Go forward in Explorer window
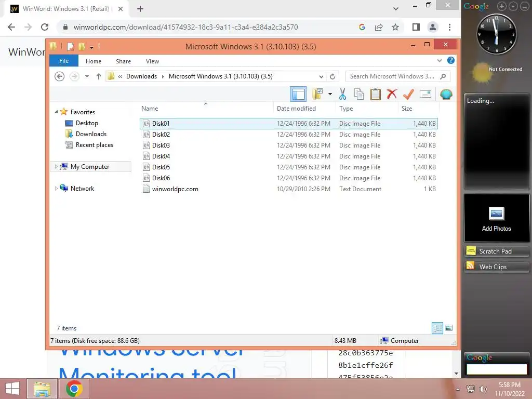532x399 pixels. (x=74, y=76)
